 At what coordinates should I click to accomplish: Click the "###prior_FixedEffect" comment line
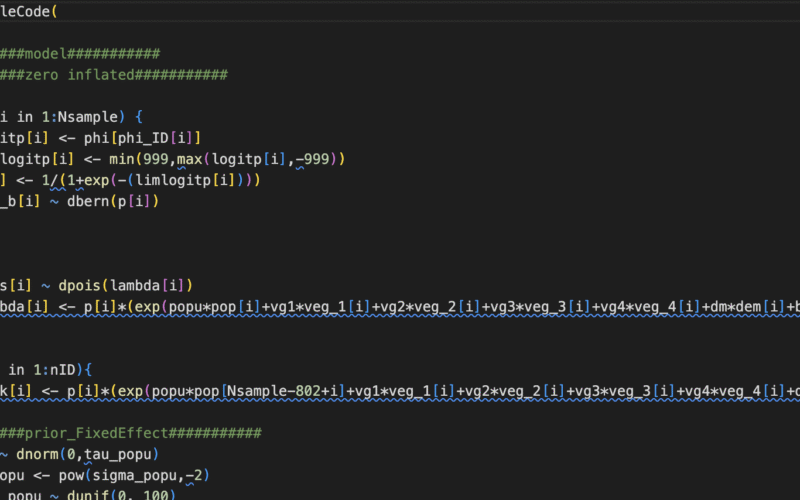(131, 432)
